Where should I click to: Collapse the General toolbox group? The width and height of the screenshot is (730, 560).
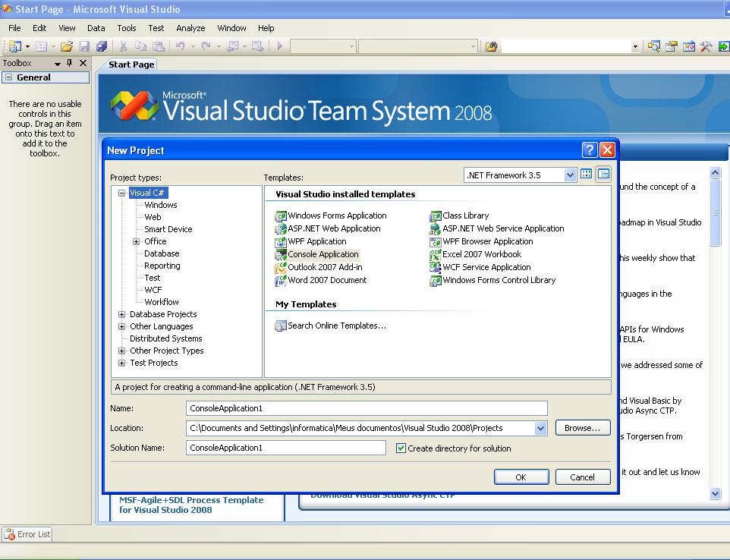pyautogui.click(x=9, y=77)
